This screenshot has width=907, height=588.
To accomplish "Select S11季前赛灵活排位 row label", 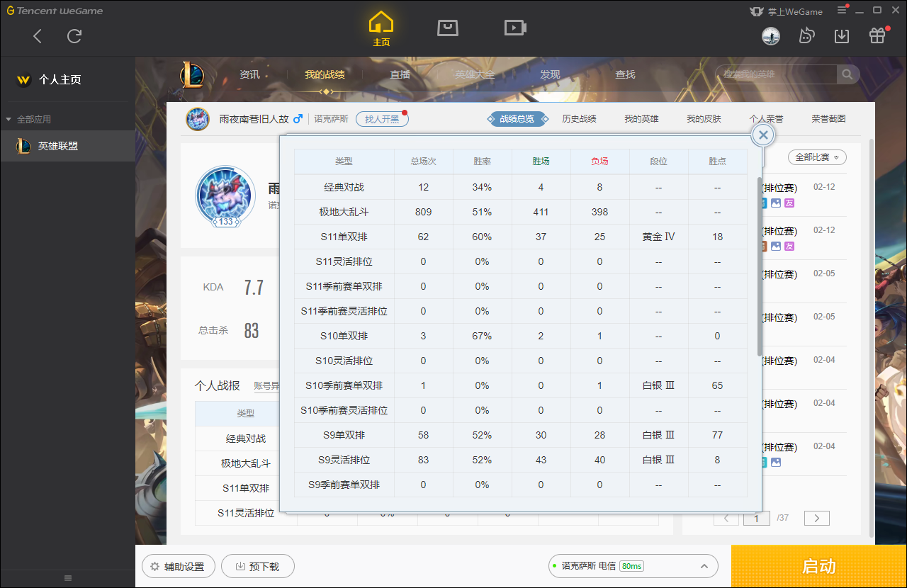I will click(x=344, y=311).
